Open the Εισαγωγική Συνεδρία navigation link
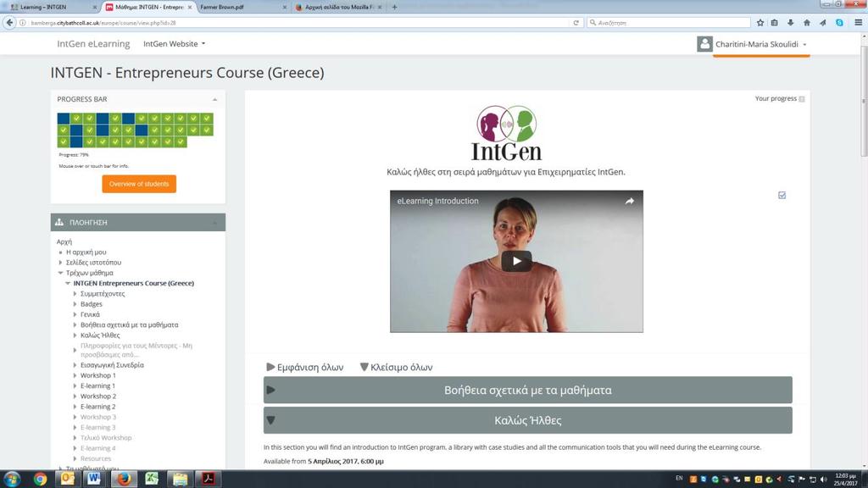868x488 pixels. click(112, 365)
